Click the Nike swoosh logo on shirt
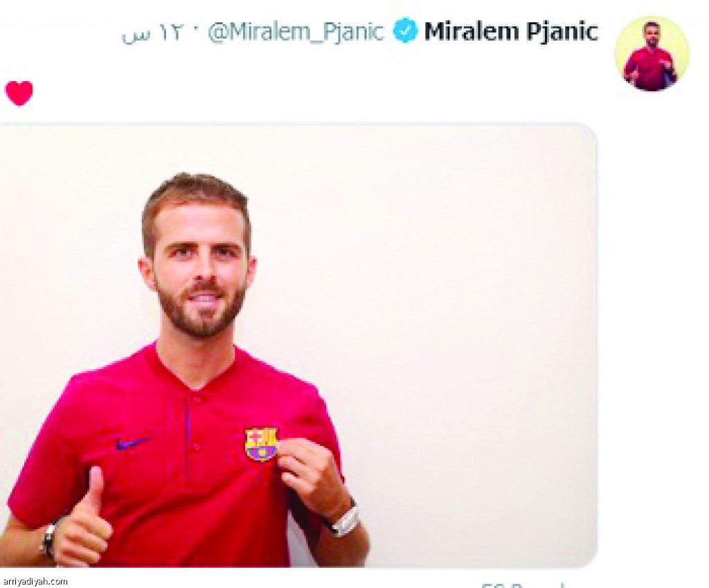The width and height of the screenshot is (709, 588). 132,443
